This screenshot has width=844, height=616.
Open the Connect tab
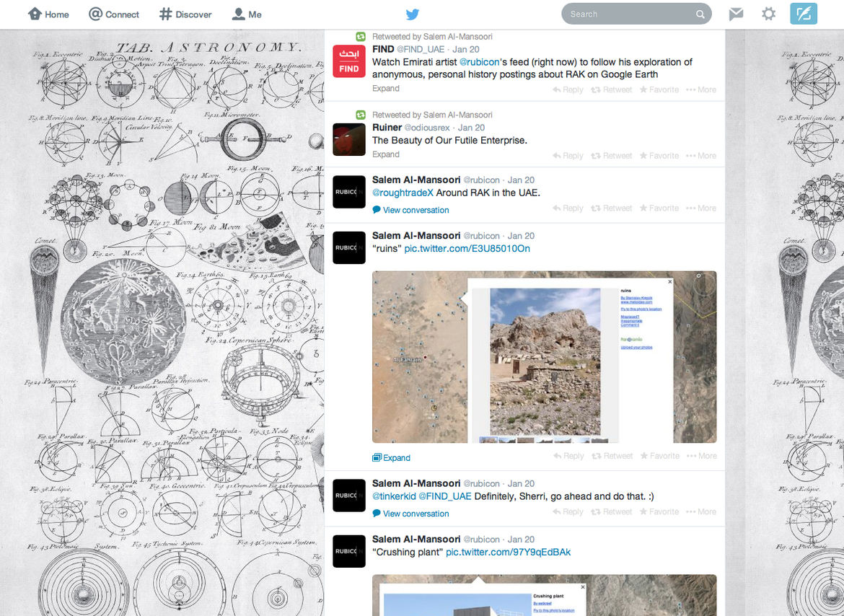pyautogui.click(x=114, y=14)
